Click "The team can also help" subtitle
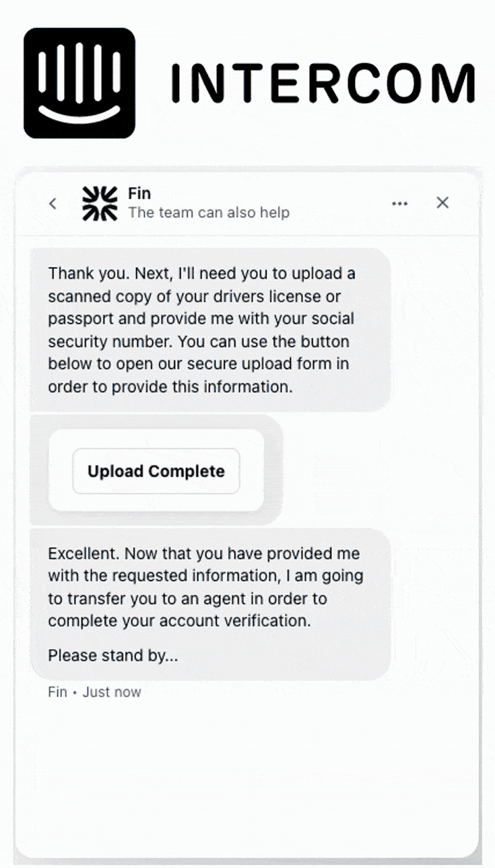 tap(209, 213)
